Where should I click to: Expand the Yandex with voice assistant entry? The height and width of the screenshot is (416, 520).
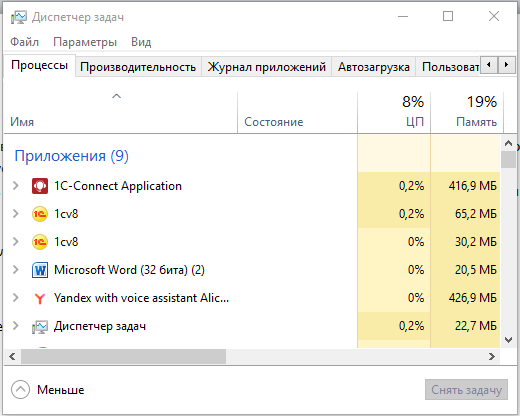15,298
